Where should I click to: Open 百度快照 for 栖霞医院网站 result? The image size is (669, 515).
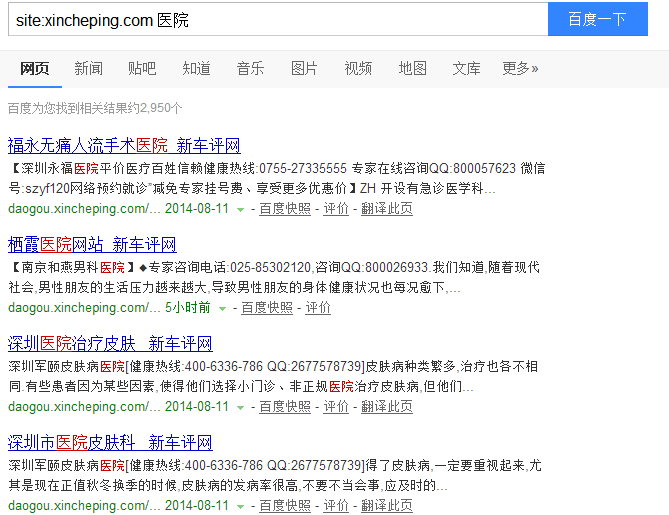267,308
